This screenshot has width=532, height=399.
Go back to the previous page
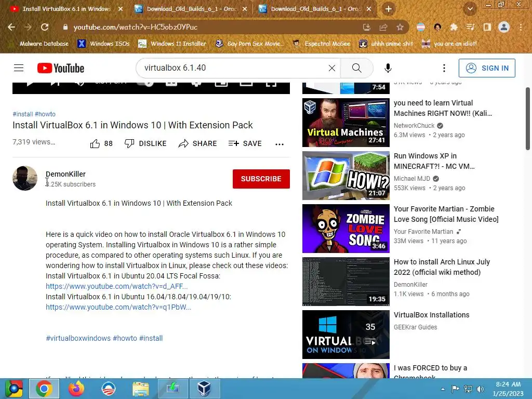tap(11, 27)
